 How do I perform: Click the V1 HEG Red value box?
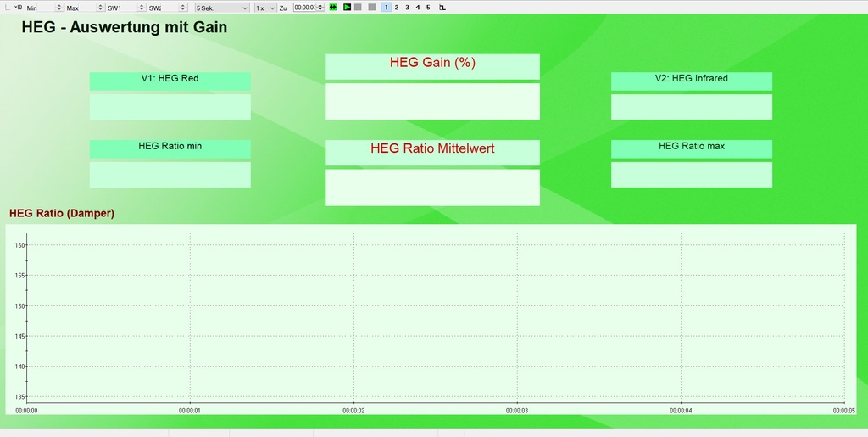[x=170, y=107]
